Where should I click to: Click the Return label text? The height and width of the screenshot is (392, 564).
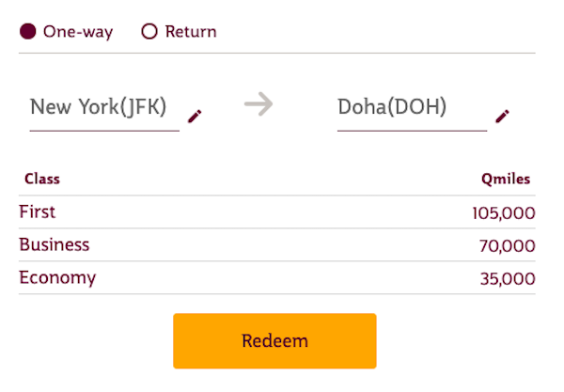coord(191,32)
